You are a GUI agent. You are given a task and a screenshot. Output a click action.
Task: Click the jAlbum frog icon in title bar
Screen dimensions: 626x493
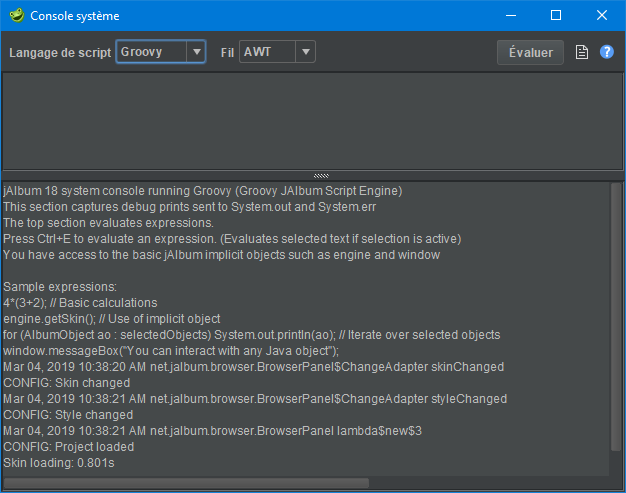17,16
